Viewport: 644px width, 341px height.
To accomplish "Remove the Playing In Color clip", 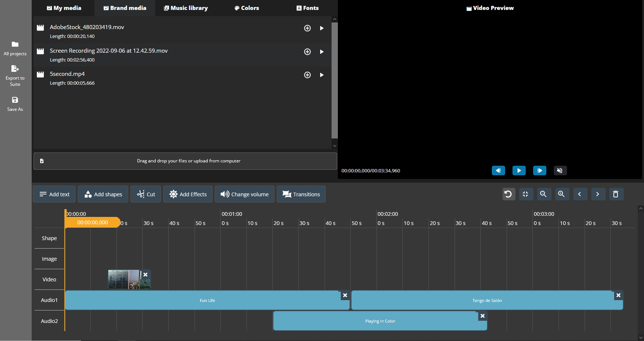I will pos(482,316).
